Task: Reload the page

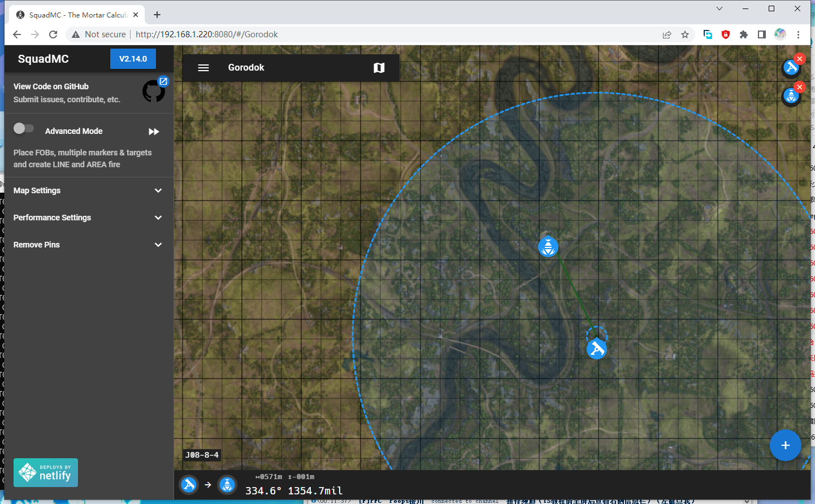Action: point(53,34)
